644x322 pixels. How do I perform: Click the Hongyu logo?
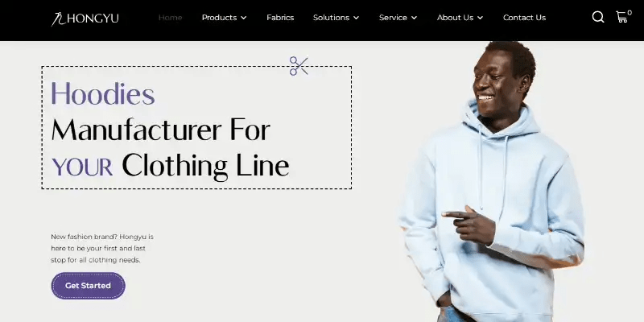point(85,19)
